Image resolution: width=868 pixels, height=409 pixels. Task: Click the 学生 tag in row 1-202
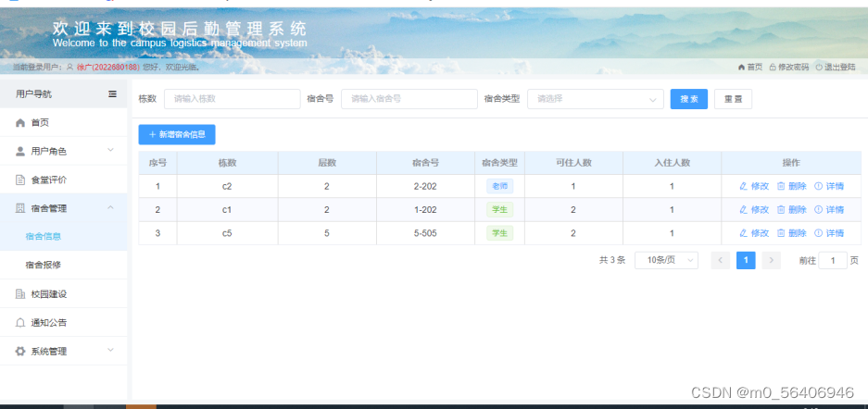(500, 209)
